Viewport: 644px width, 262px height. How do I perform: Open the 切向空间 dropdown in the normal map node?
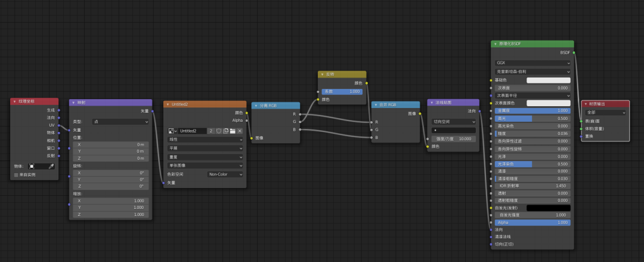tap(453, 121)
